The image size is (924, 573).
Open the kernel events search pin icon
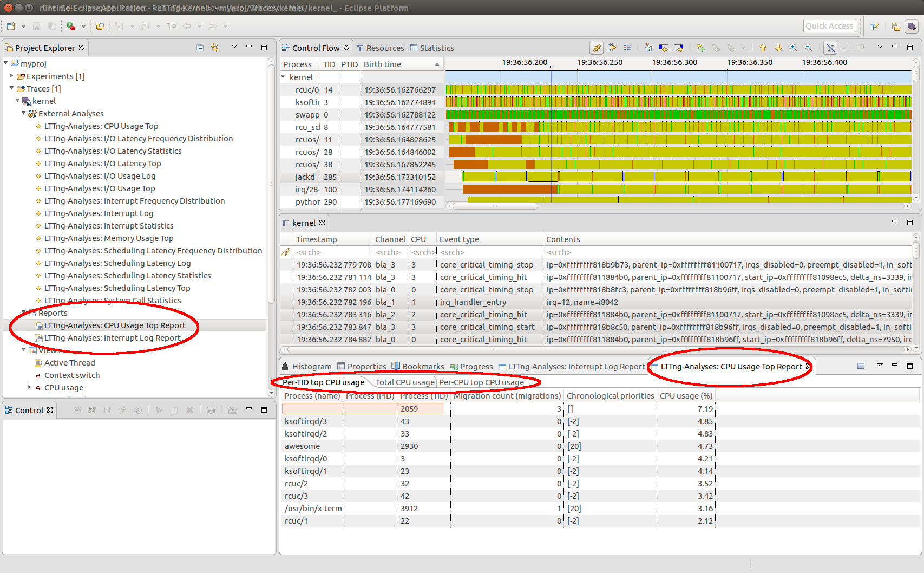(286, 252)
